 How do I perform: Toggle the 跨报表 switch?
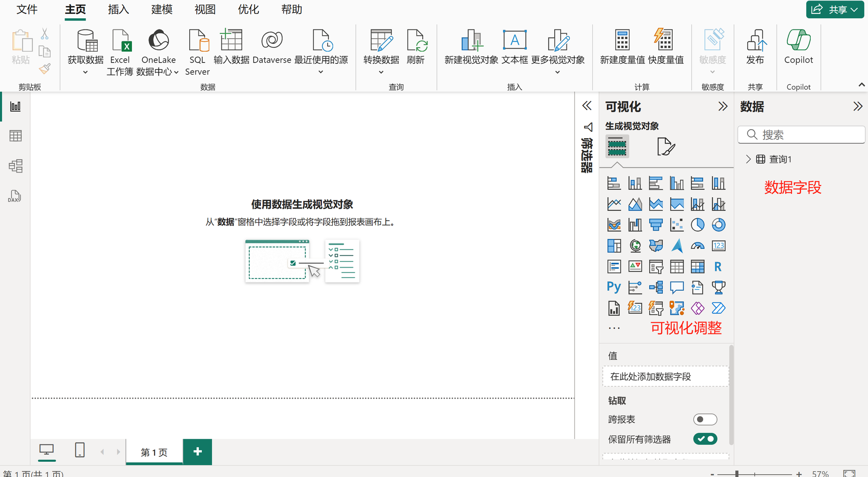coord(705,419)
